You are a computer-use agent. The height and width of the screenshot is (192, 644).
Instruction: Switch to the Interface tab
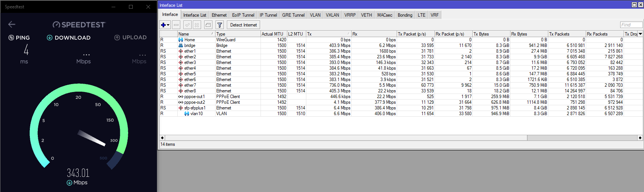[170, 14]
